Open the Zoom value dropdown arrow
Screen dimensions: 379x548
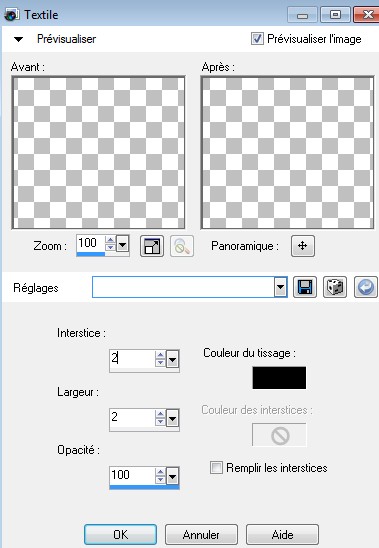[x=122, y=244]
